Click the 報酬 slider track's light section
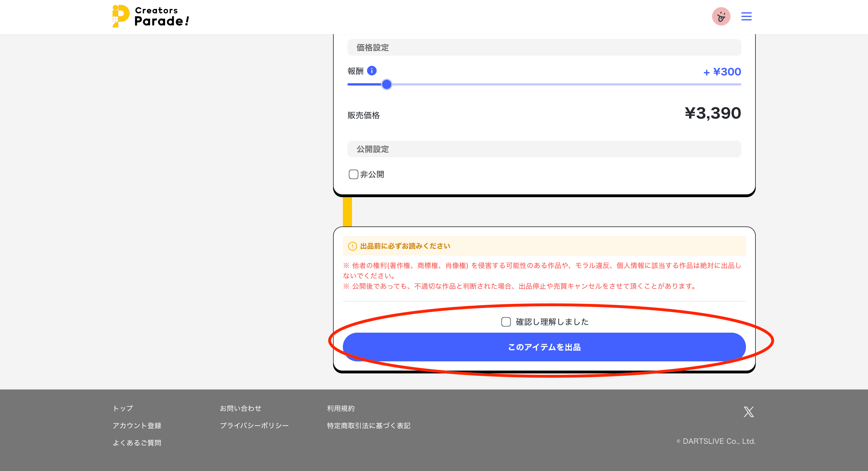 coord(566,84)
